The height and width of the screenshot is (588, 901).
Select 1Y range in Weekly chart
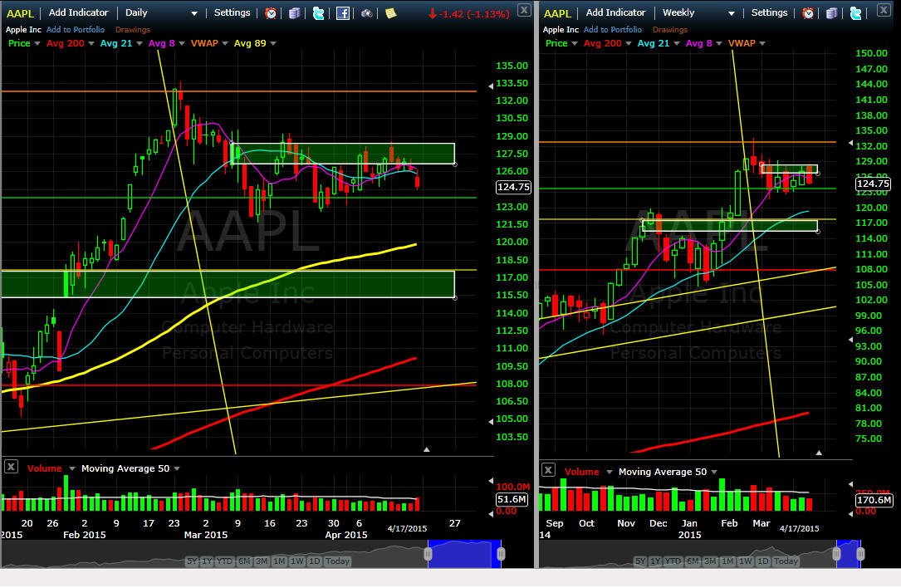coord(655,561)
